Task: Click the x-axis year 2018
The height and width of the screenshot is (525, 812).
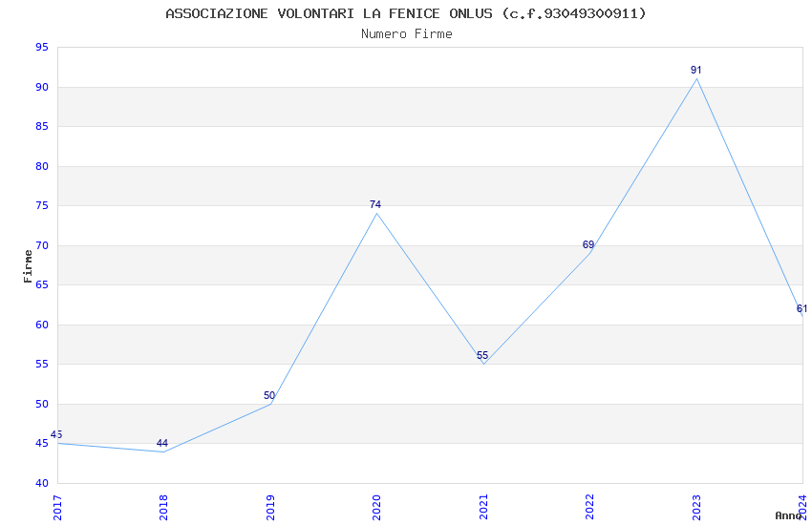Action: point(163,507)
